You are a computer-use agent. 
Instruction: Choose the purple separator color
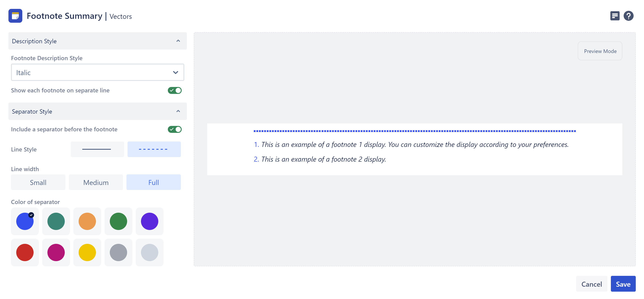(x=149, y=221)
